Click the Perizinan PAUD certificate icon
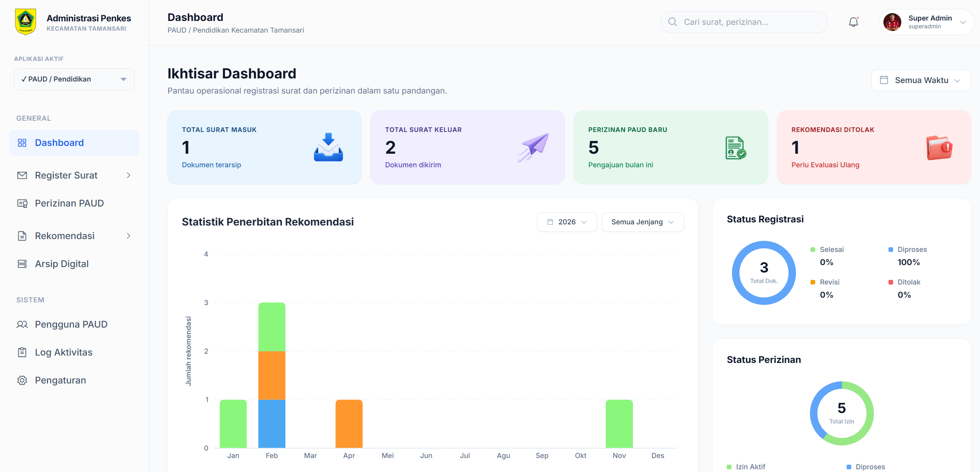 tap(22, 203)
